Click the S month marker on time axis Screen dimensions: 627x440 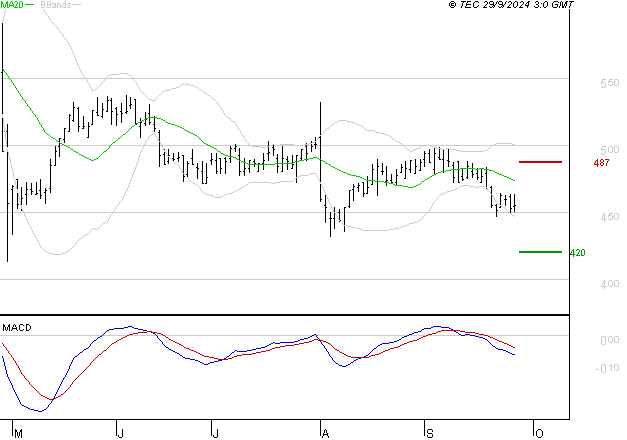click(x=430, y=434)
